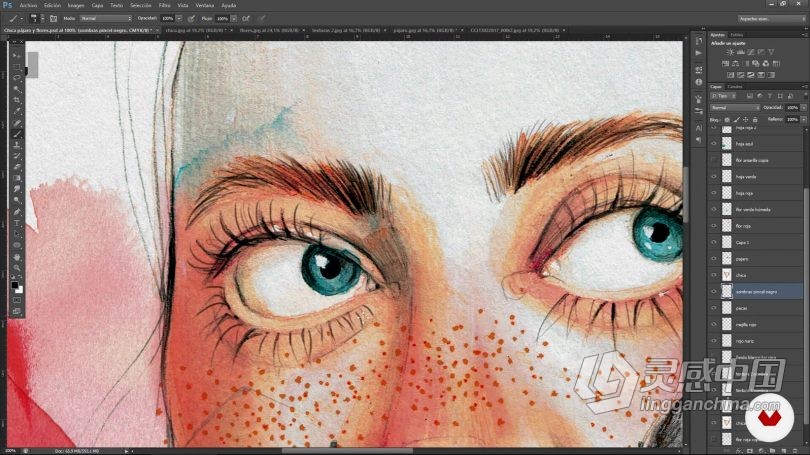810x455 pixels.
Task: Select the Eraser tool
Action: (x=17, y=167)
